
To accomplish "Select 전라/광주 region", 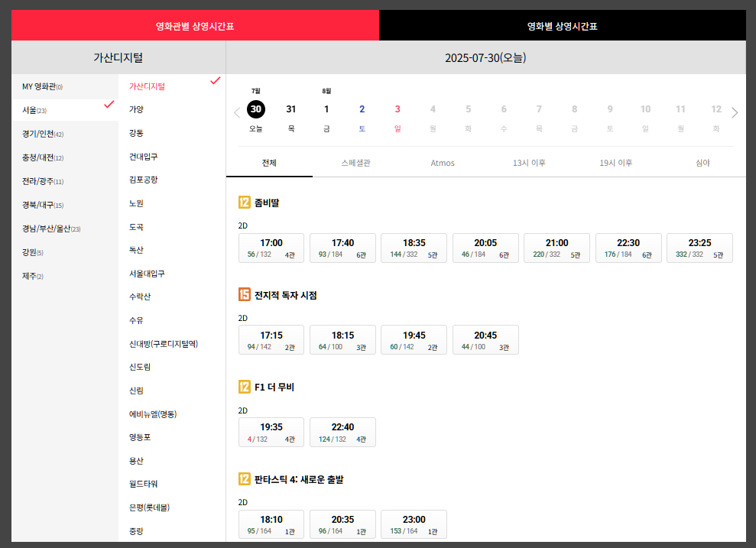I will [x=65, y=181].
